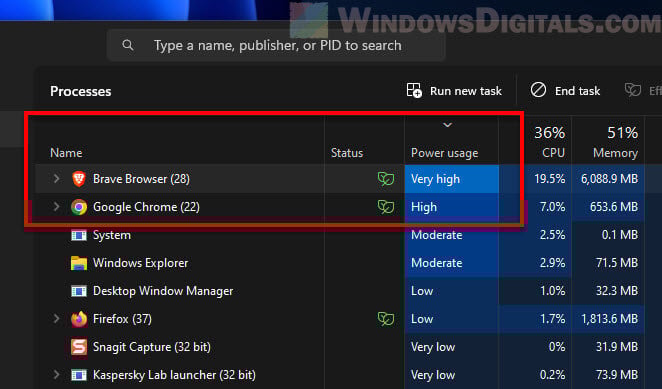This screenshot has height=389, width=662.
Task: Click the 653.6 MB memory value
Action: click(x=614, y=207)
